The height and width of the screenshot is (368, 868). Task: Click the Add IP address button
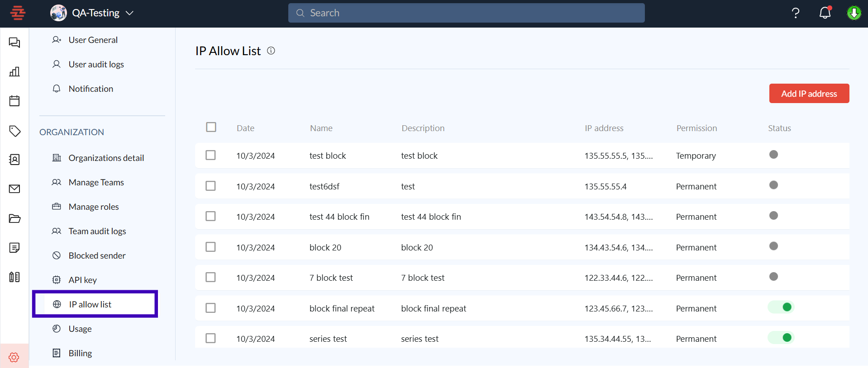tap(809, 94)
